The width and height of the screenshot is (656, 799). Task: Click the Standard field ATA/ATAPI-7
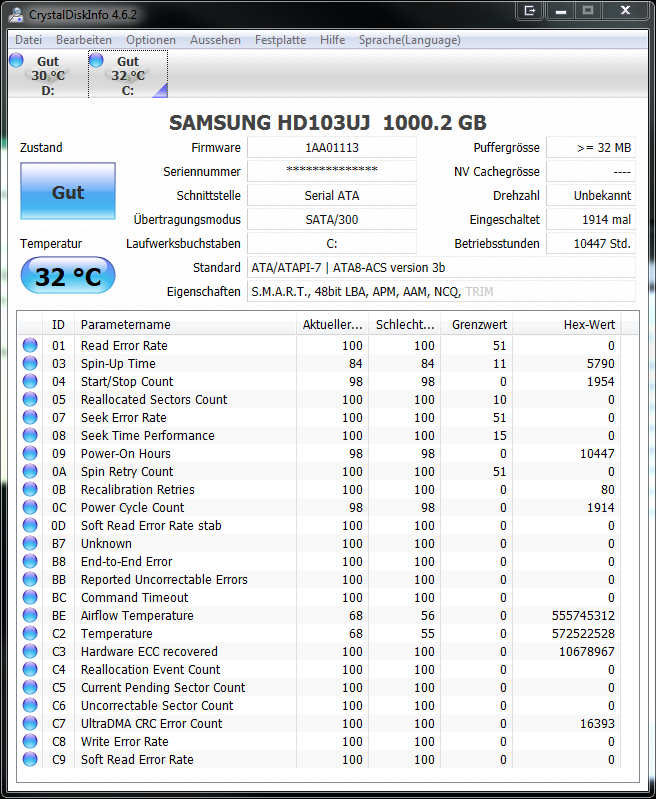pos(441,268)
